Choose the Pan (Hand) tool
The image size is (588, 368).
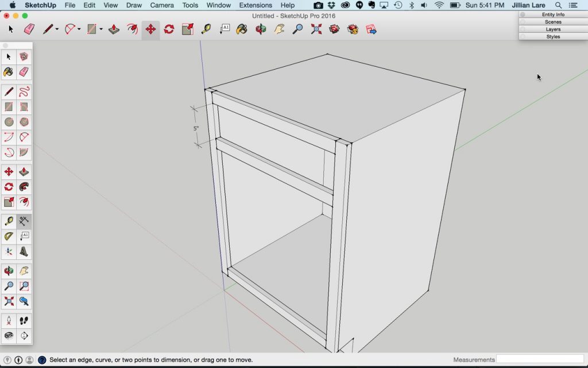coord(278,29)
